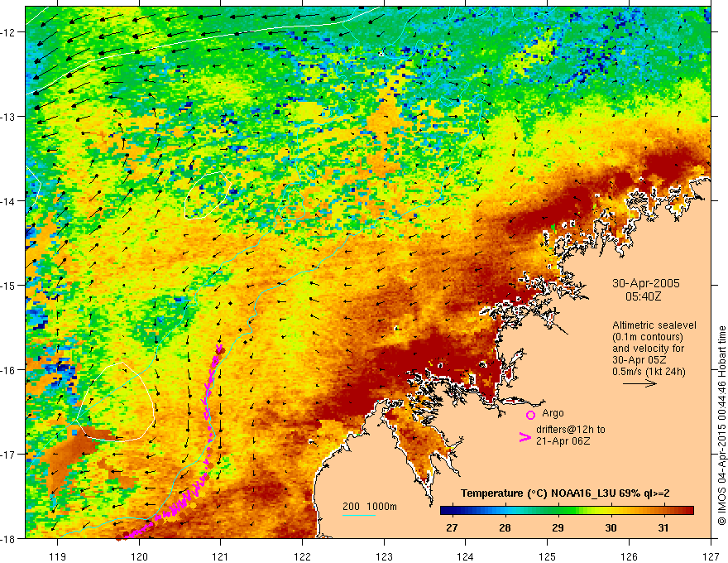Click the 'Temperature (°C) NOAA16_L3U 69% ql>=2' title
The image size is (728, 563).
pyautogui.click(x=565, y=493)
